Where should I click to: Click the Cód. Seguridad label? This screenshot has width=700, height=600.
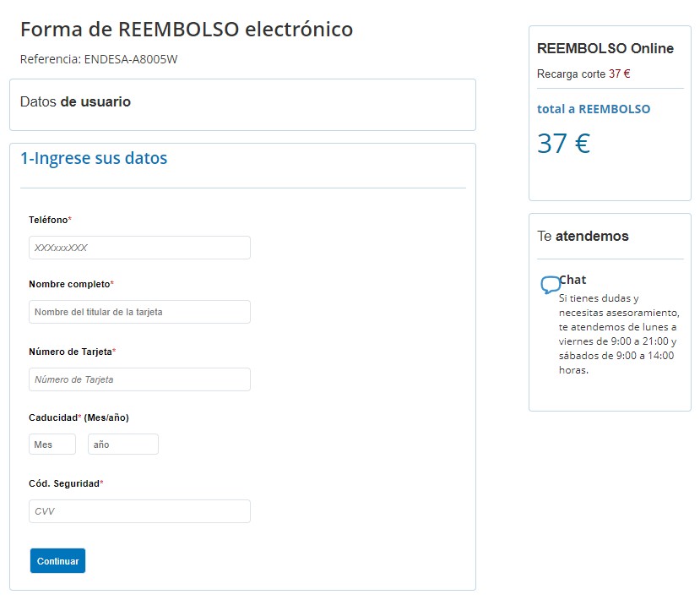[66, 483]
